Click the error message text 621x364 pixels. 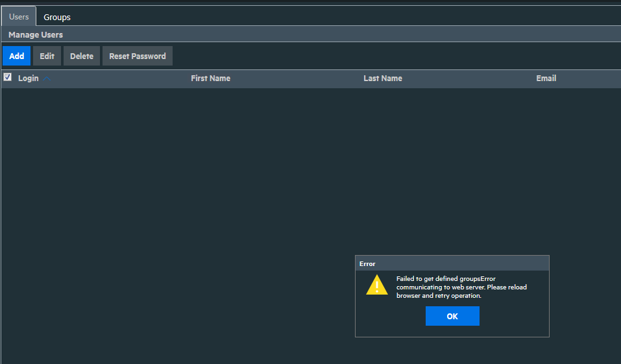tap(461, 287)
